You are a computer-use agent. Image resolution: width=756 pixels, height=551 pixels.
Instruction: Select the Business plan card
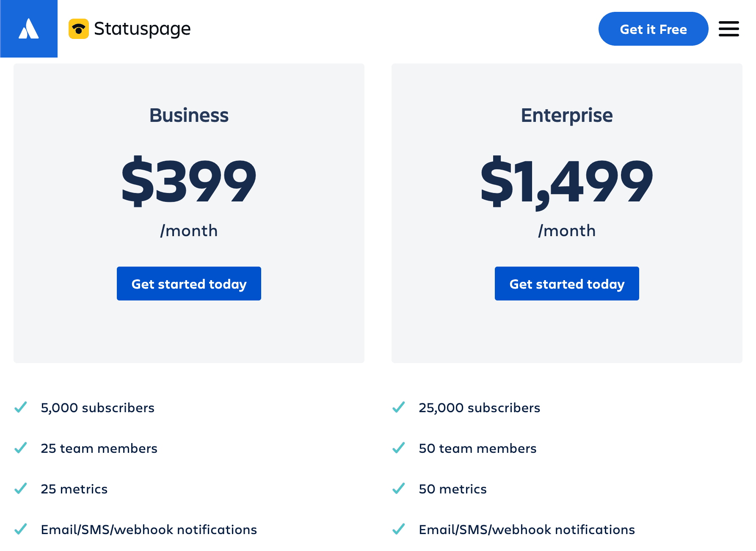pyautogui.click(x=189, y=212)
